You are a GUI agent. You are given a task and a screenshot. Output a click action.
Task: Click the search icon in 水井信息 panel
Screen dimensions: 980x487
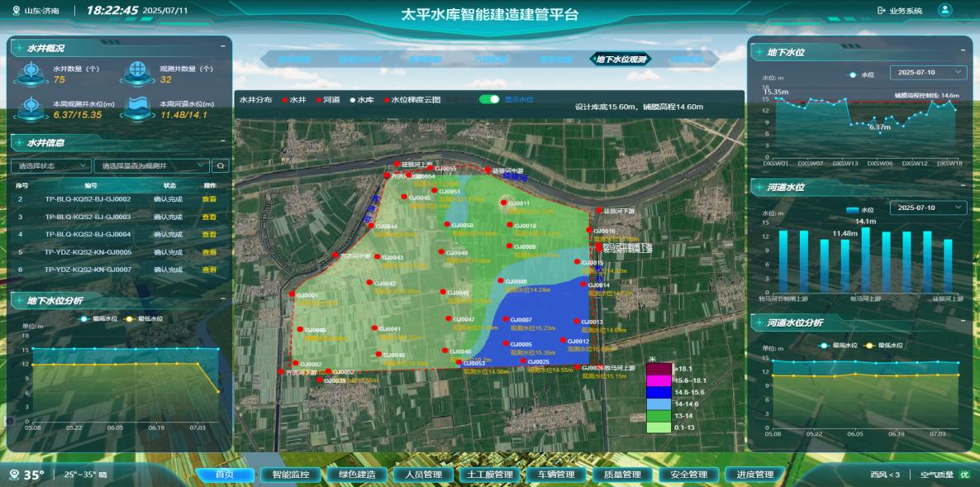221,165
